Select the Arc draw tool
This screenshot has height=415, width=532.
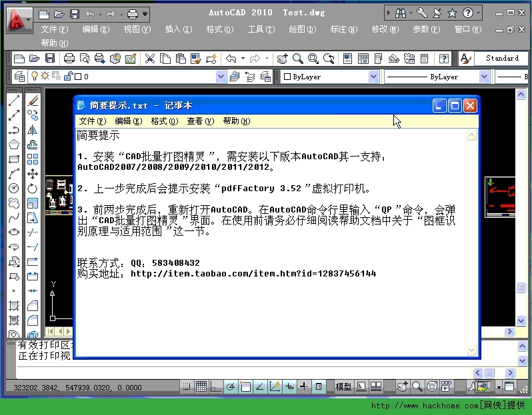[x=14, y=174]
